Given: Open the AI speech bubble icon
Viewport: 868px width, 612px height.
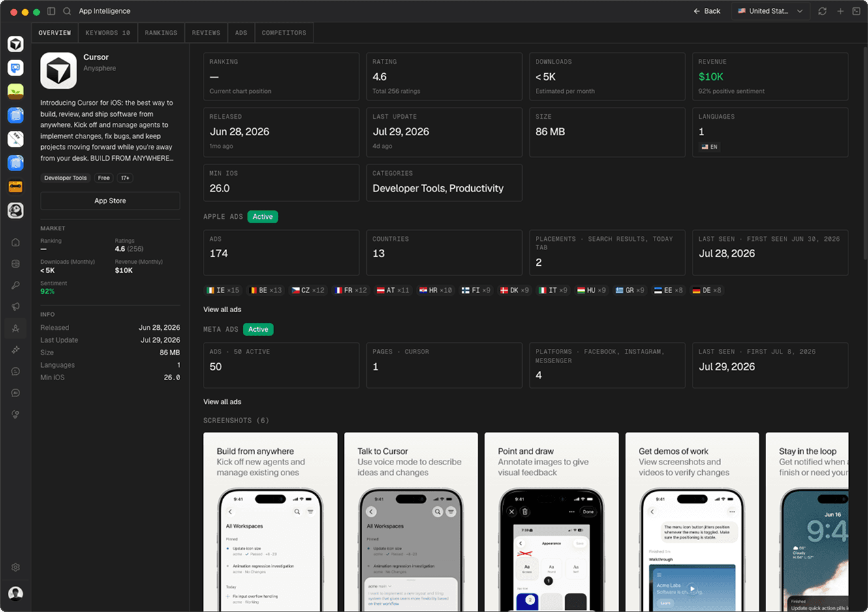Looking at the screenshot, I should click(x=16, y=393).
